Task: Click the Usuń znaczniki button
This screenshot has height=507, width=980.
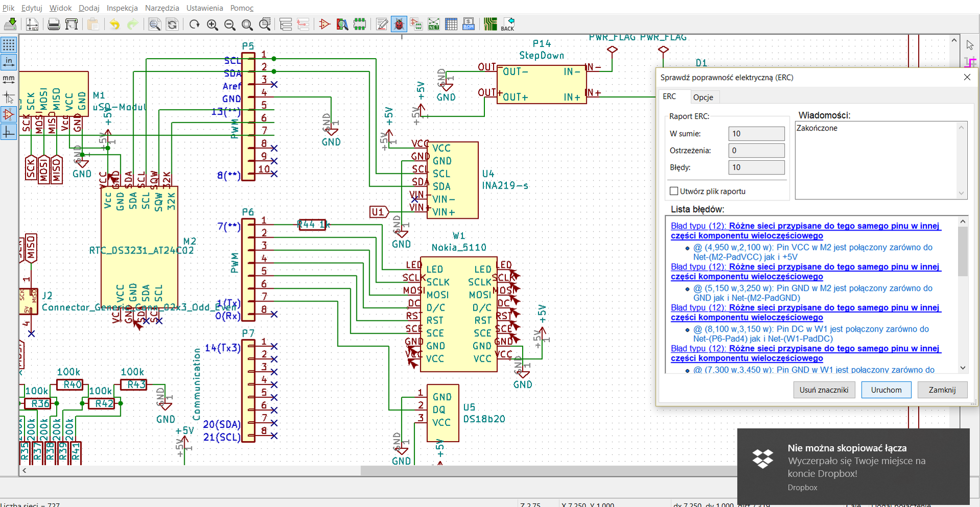Action: point(824,390)
